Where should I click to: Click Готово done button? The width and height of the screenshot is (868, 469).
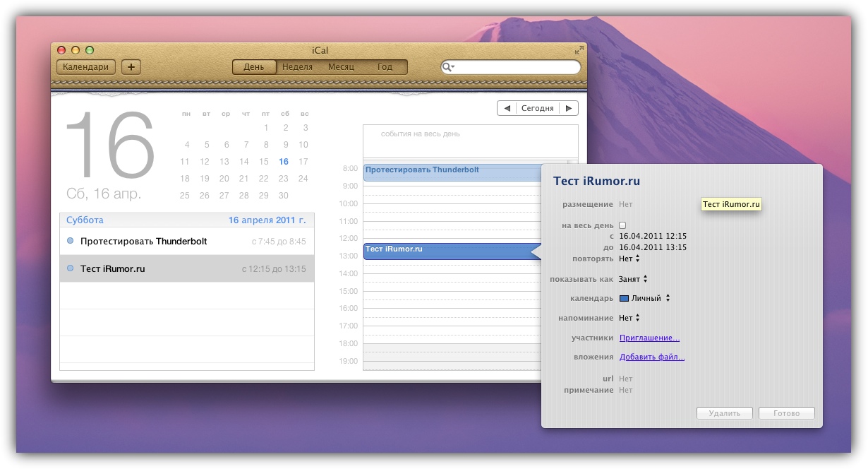tap(787, 413)
